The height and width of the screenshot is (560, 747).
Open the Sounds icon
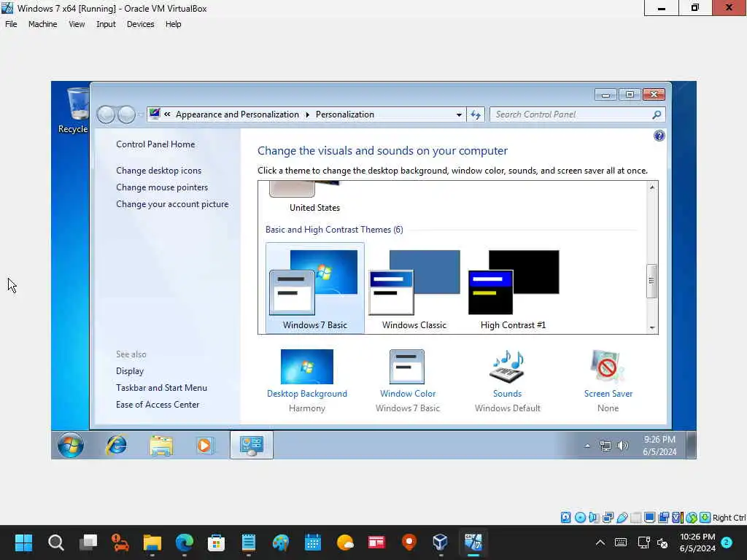pyautogui.click(x=508, y=367)
